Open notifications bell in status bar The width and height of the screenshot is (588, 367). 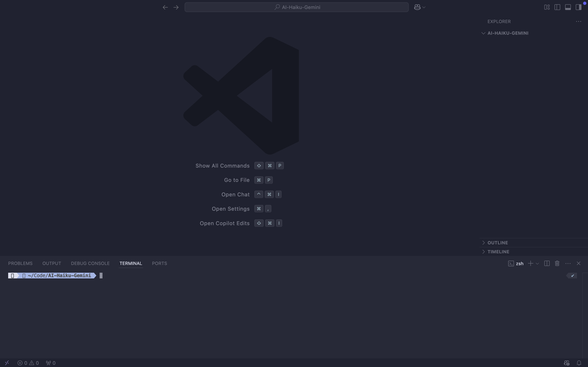[579, 363]
